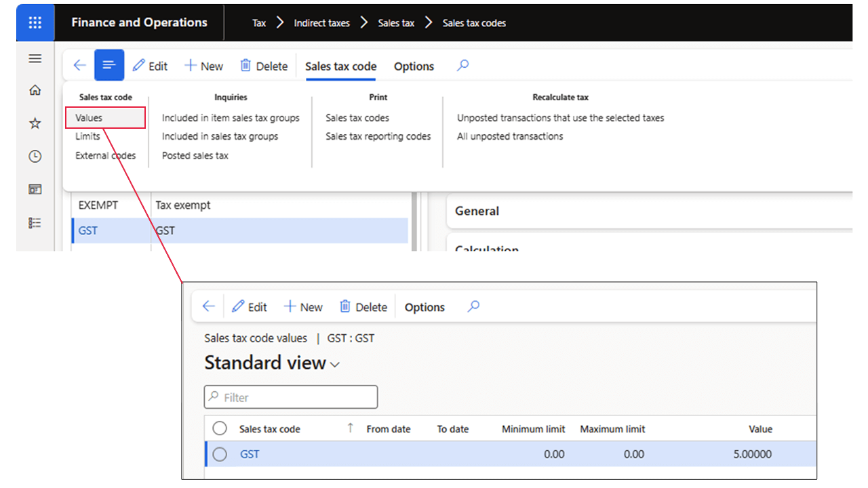This screenshot has height=488, width=868.
Task: Click Delete in the top toolbar
Action: 264,66
